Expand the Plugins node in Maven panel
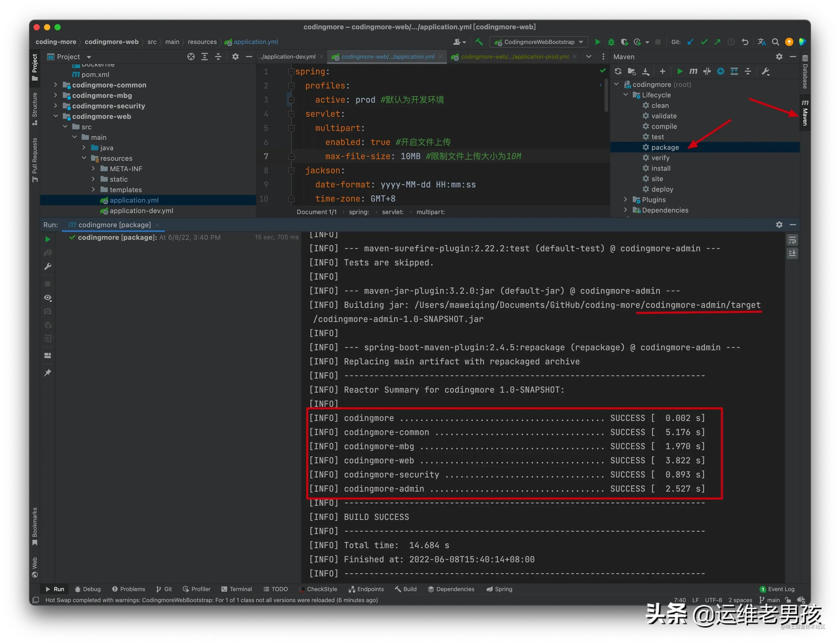Viewport: 840px width, 644px height. coord(625,199)
